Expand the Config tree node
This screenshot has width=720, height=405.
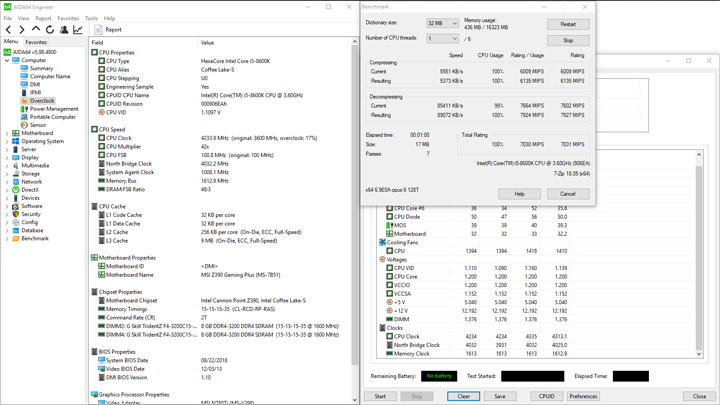pyautogui.click(x=7, y=222)
